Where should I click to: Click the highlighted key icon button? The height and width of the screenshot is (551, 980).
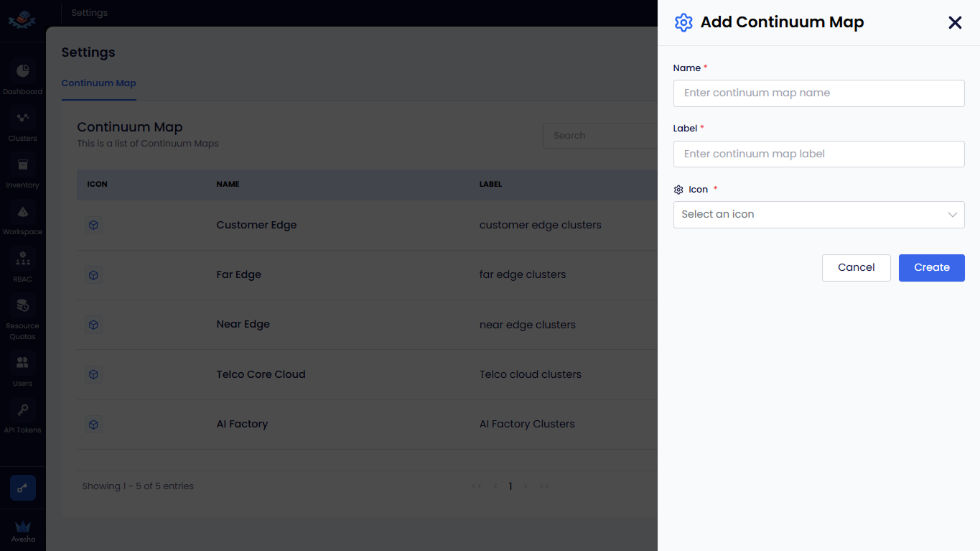23,489
